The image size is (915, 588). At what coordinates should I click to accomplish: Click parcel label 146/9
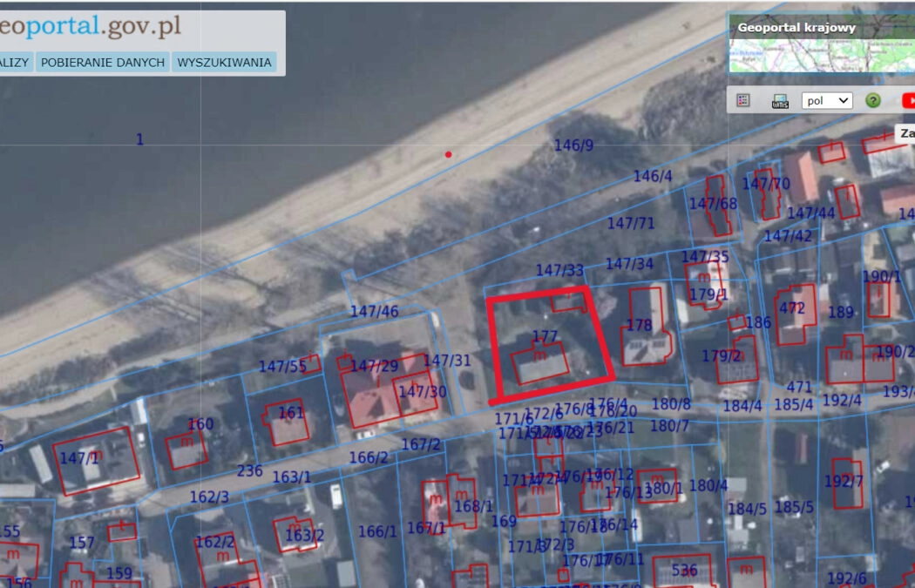click(573, 145)
